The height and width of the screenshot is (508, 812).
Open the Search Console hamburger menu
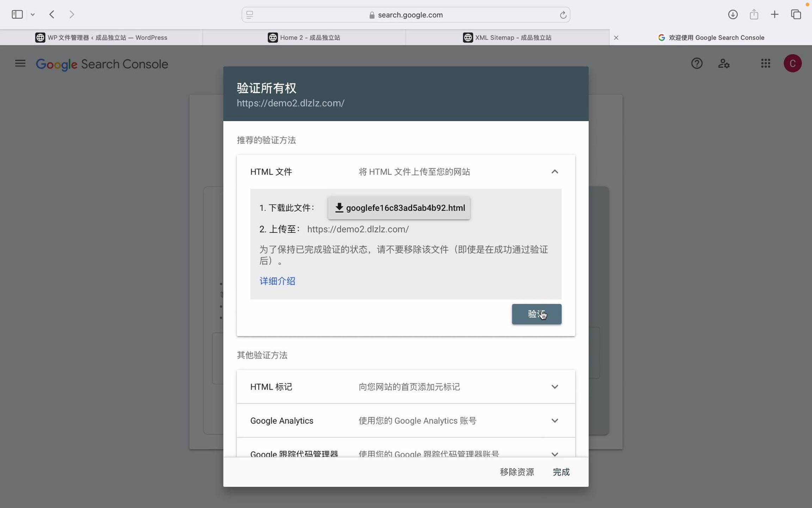click(x=20, y=64)
